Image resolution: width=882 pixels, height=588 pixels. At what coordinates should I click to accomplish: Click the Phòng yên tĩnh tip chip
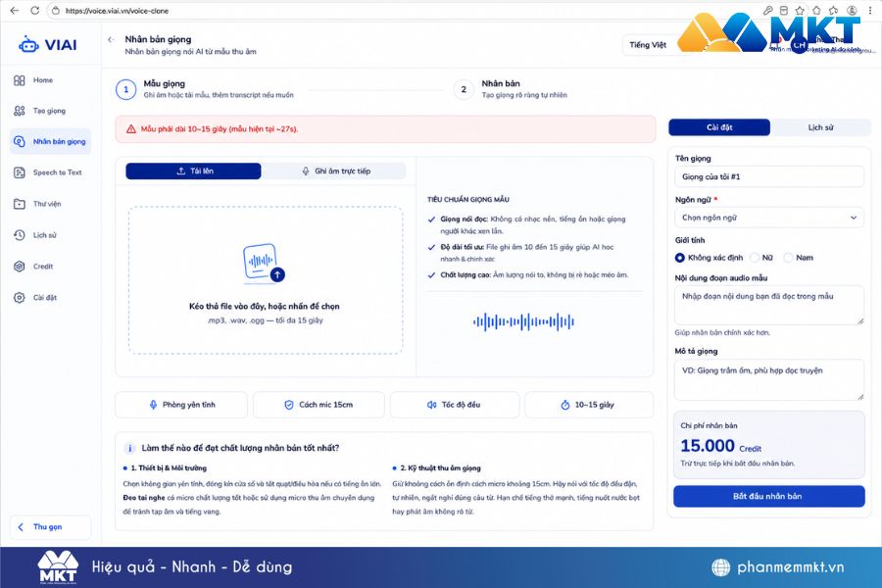(181, 405)
